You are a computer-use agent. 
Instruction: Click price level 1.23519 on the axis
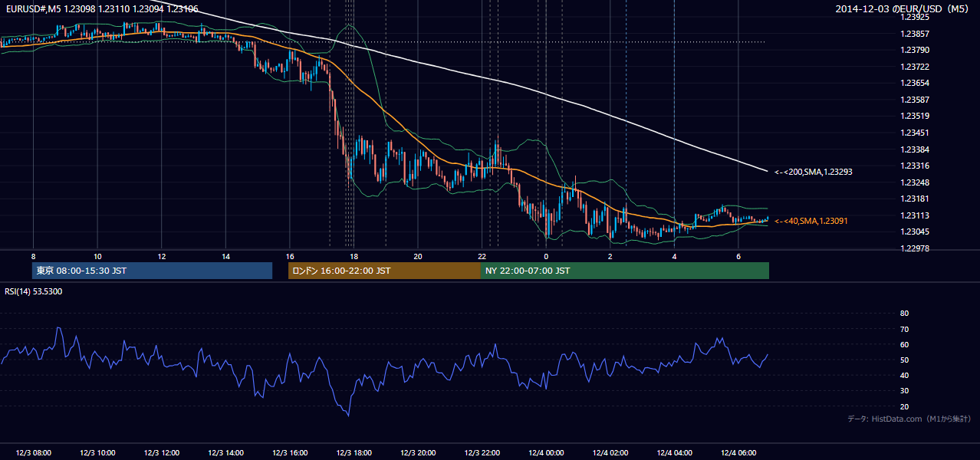click(x=915, y=116)
